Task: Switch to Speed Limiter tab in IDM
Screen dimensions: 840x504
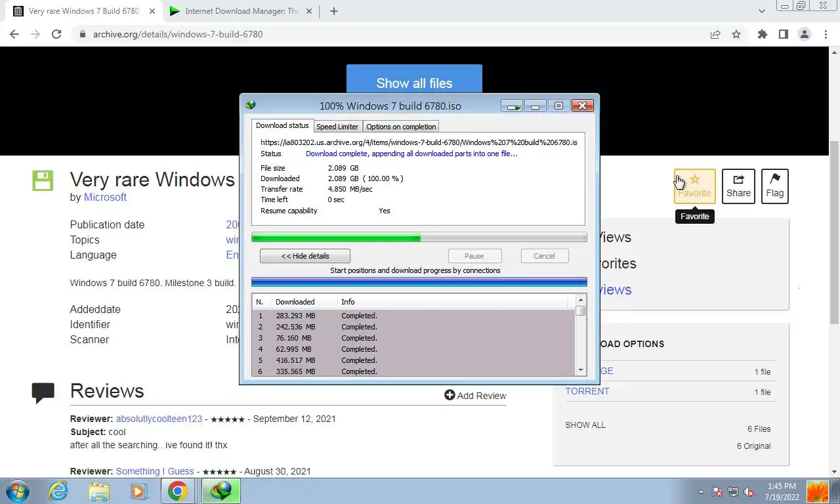Action: (x=337, y=127)
